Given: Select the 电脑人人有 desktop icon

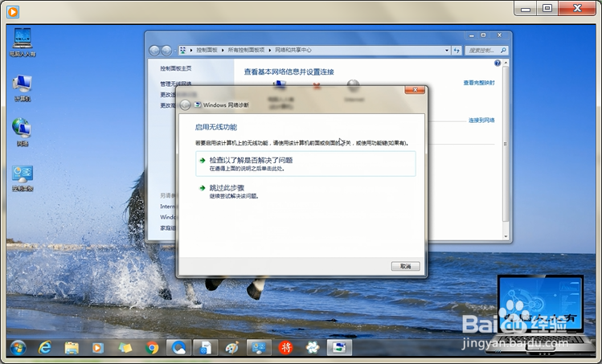Looking at the screenshot, I should 23,43.
